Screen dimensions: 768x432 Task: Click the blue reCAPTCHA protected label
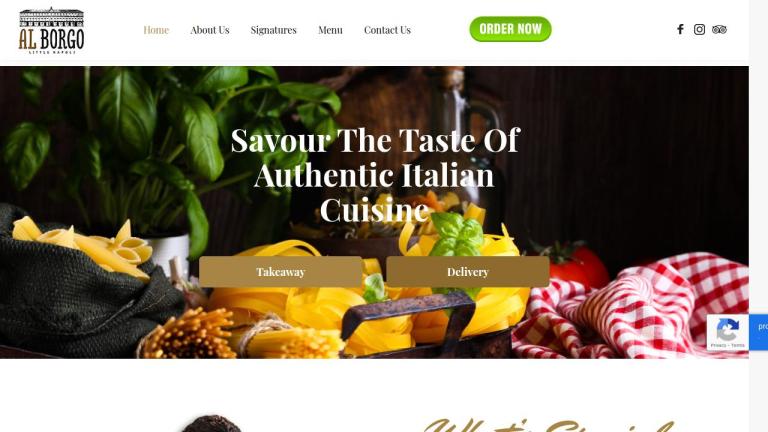[x=758, y=332]
